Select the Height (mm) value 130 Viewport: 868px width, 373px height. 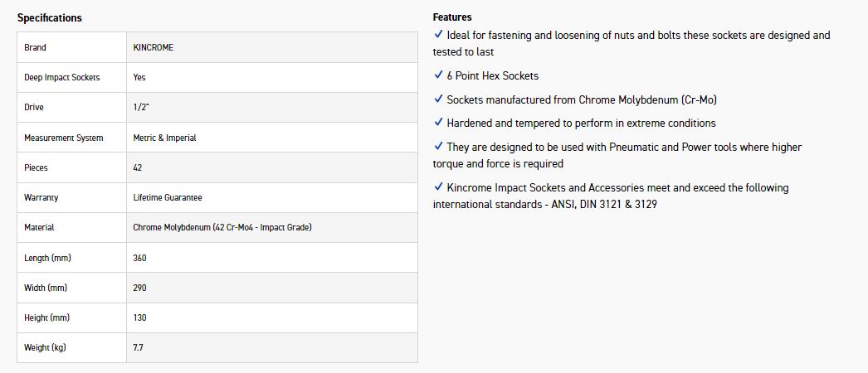click(x=139, y=317)
